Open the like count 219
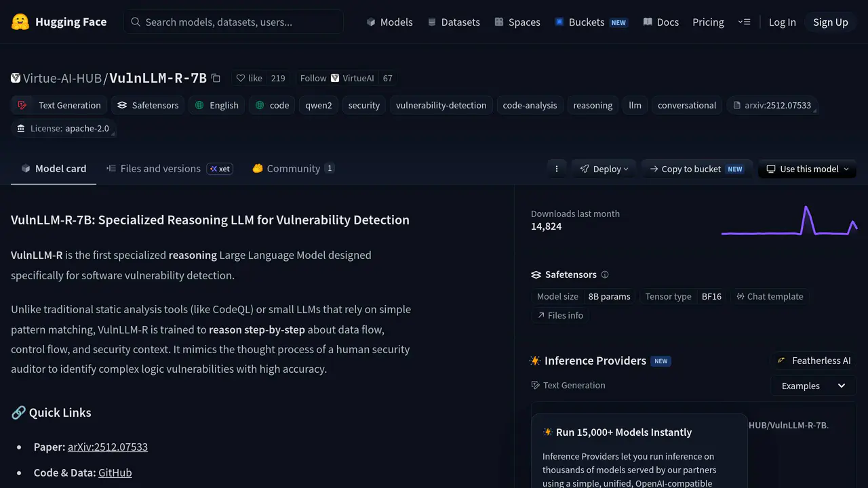 click(x=278, y=78)
